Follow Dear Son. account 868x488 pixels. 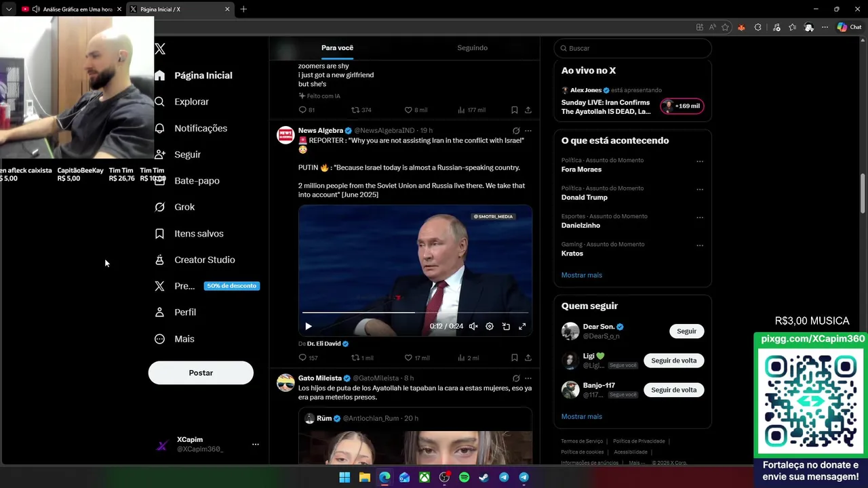coord(686,331)
